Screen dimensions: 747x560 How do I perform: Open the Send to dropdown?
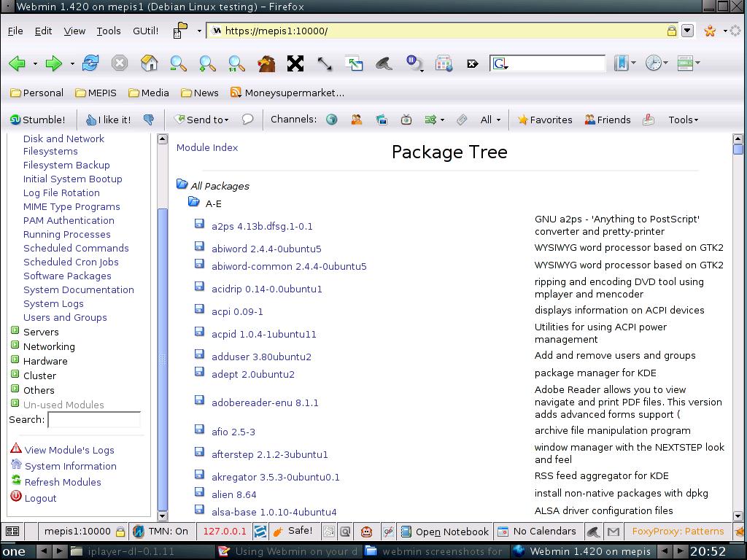(x=201, y=120)
